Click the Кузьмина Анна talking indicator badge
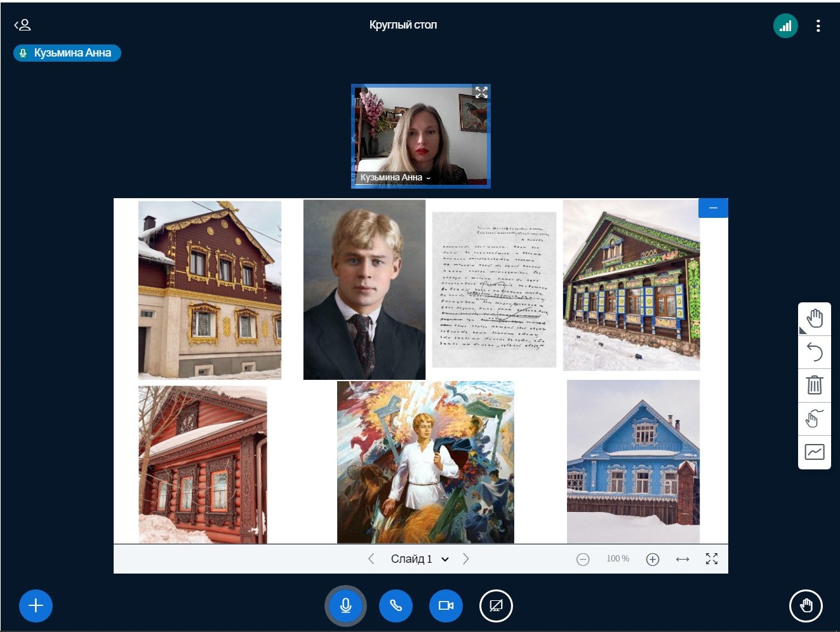The width and height of the screenshot is (840, 632). click(x=67, y=53)
